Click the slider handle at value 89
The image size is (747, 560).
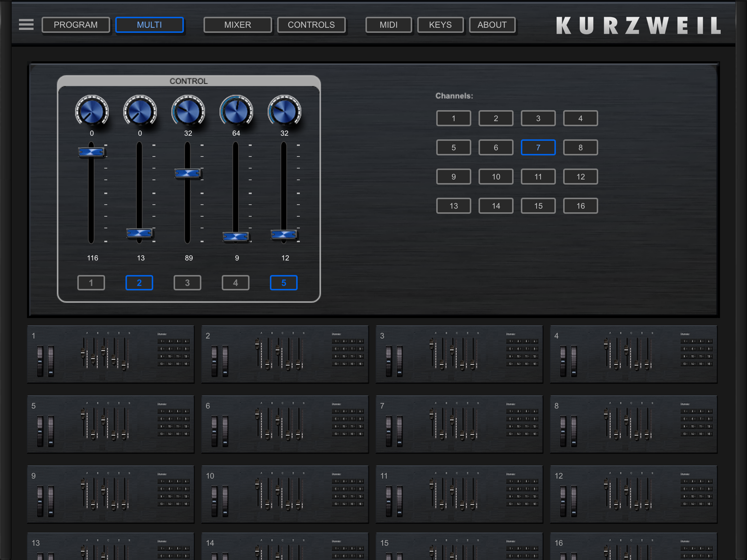point(188,174)
